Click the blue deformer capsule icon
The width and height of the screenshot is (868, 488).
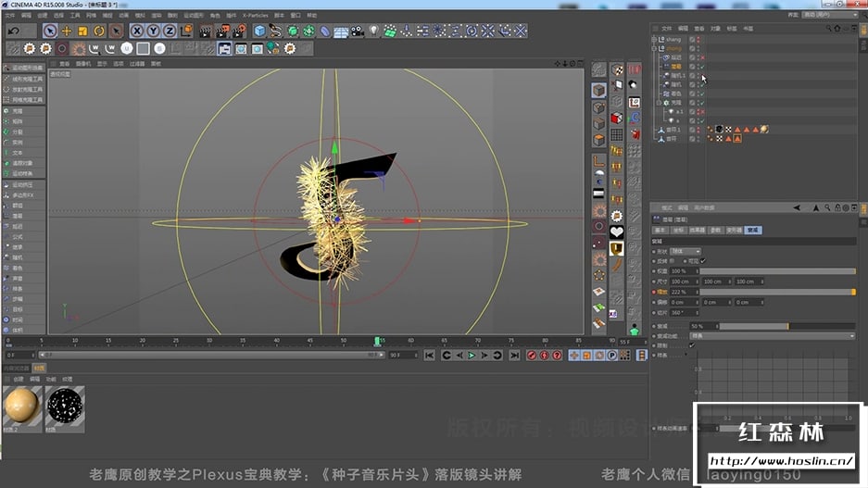pos(325,31)
